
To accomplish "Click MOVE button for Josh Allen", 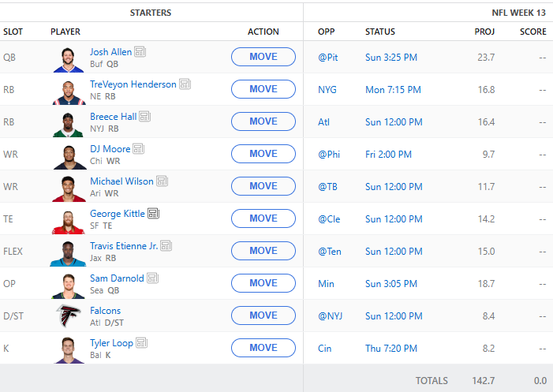I will [263, 57].
